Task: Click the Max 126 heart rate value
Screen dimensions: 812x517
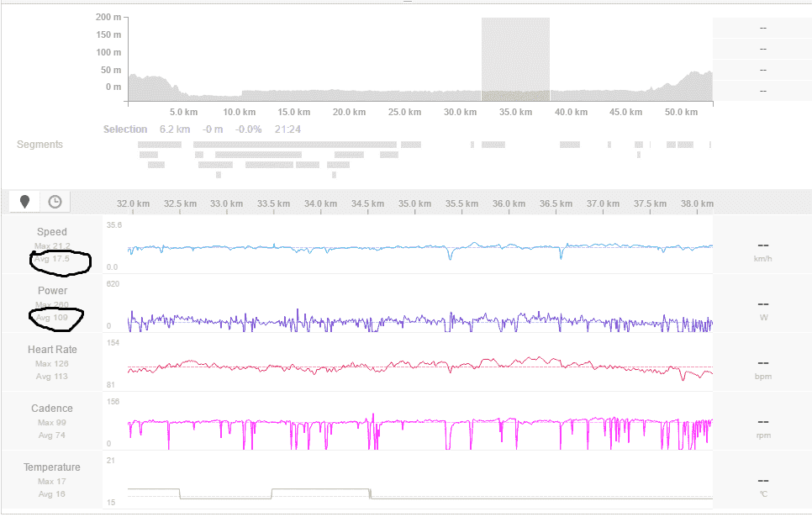Action: [x=52, y=364]
